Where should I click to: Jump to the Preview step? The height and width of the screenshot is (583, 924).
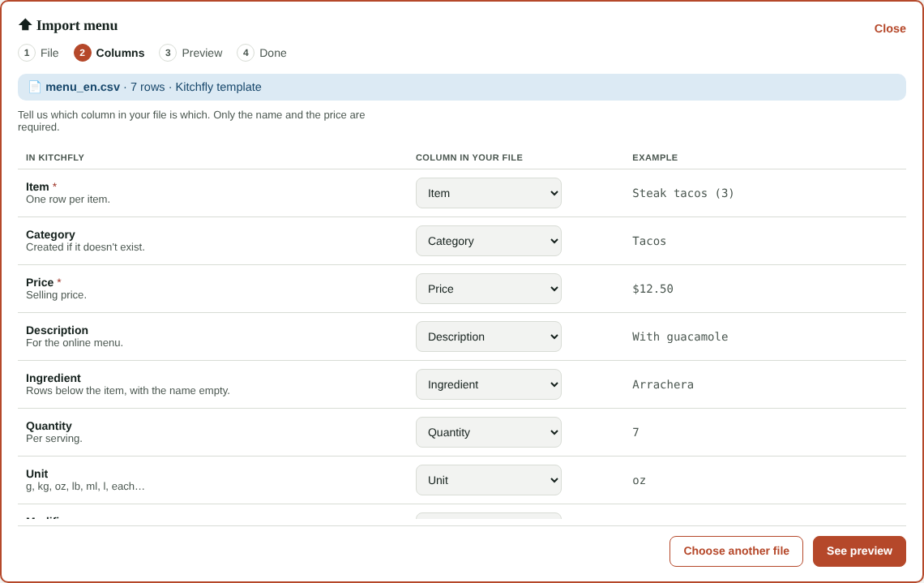click(191, 53)
